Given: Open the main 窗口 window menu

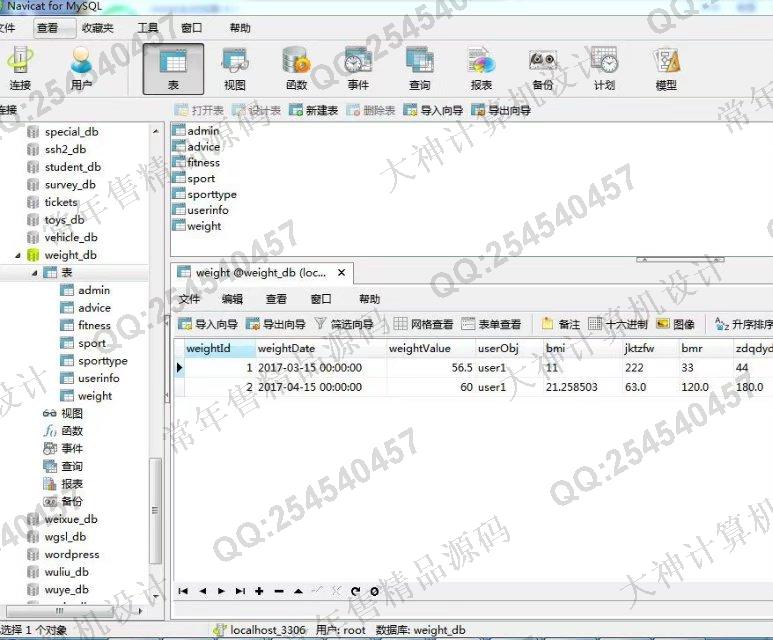Looking at the screenshot, I should [x=192, y=28].
